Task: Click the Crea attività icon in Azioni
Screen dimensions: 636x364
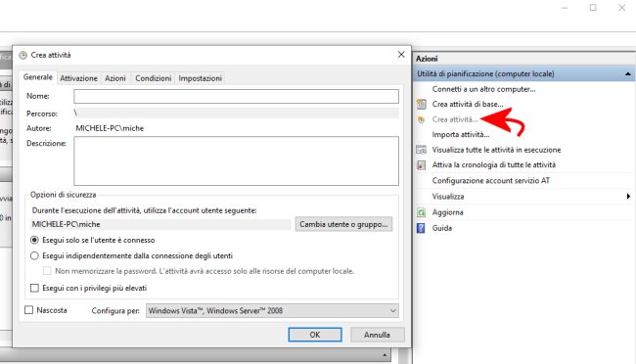Action: pyautogui.click(x=421, y=119)
